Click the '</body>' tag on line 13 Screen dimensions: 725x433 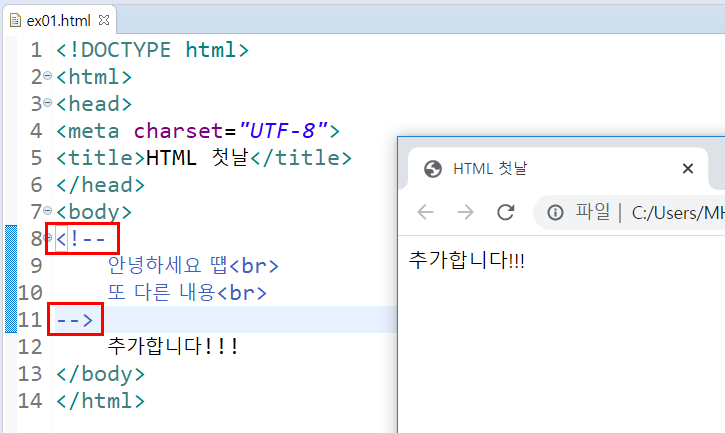pos(100,374)
